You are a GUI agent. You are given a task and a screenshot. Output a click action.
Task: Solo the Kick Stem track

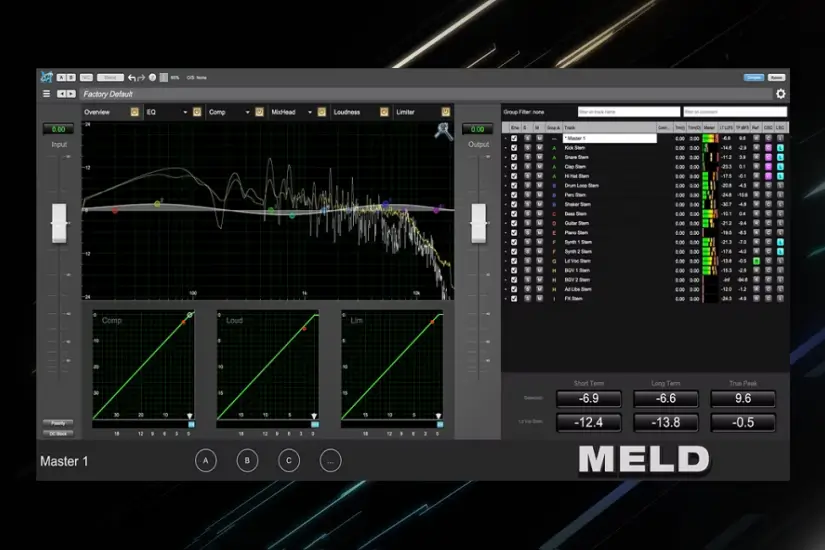[527, 148]
